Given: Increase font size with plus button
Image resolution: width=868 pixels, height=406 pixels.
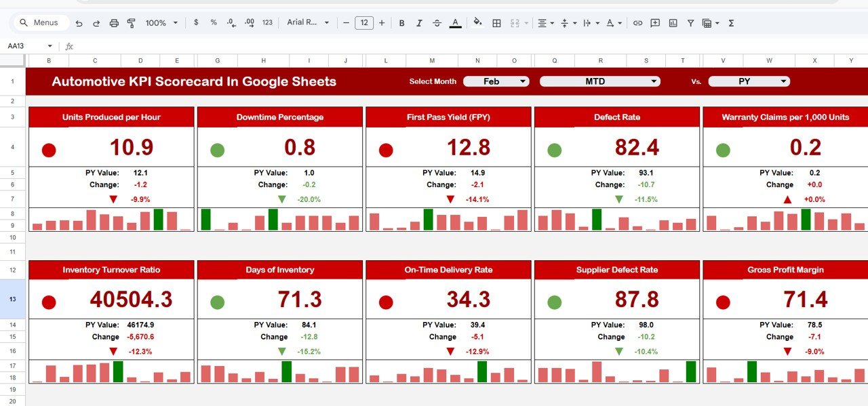Looking at the screenshot, I should point(382,23).
